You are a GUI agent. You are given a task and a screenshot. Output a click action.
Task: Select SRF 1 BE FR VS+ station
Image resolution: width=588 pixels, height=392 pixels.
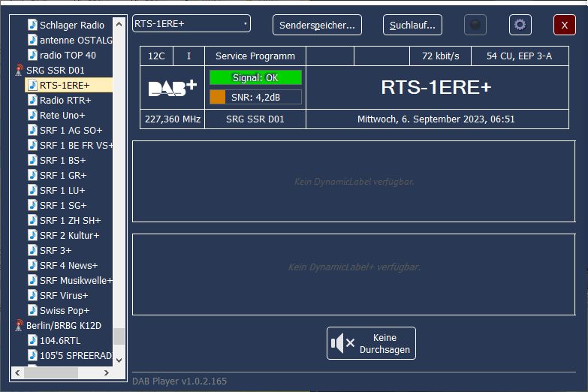(x=76, y=145)
